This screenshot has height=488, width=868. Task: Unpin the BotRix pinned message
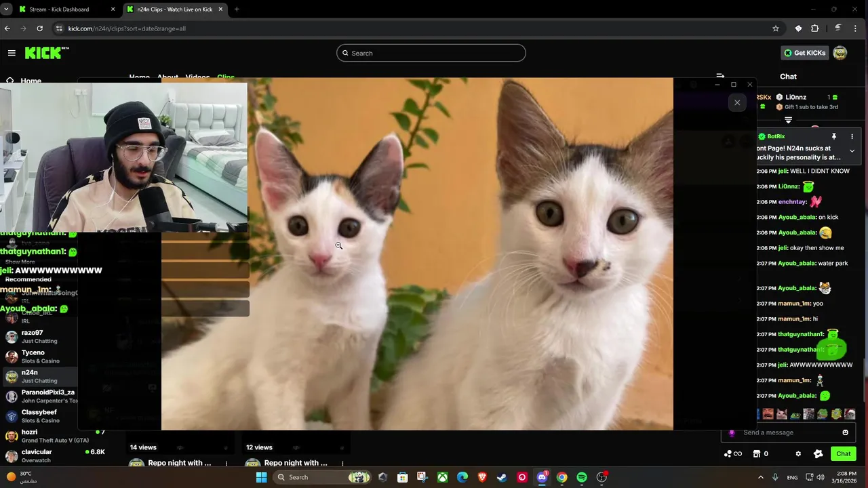click(834, 136)
